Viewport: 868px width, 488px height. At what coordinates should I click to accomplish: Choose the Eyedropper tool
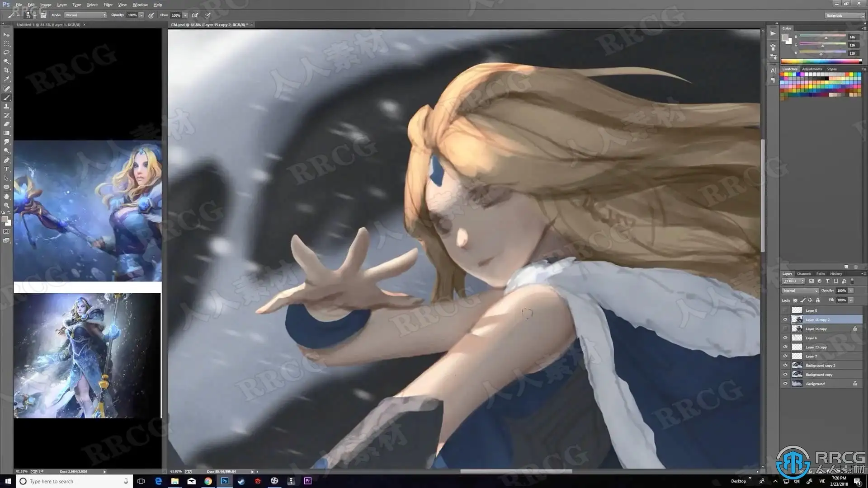6,79
